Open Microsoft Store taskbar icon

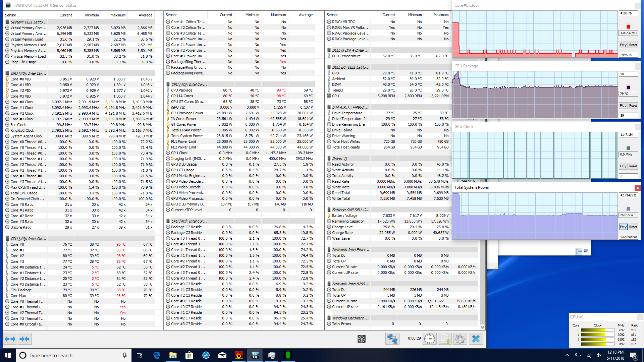pos(190,355)
